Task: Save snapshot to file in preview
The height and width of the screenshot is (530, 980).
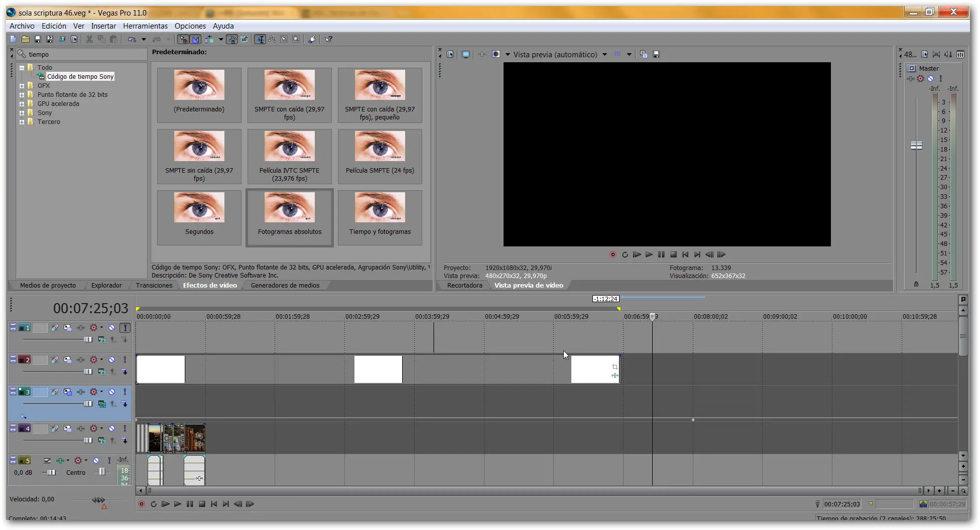Action: pyautogui.click(x=656, y=55)
